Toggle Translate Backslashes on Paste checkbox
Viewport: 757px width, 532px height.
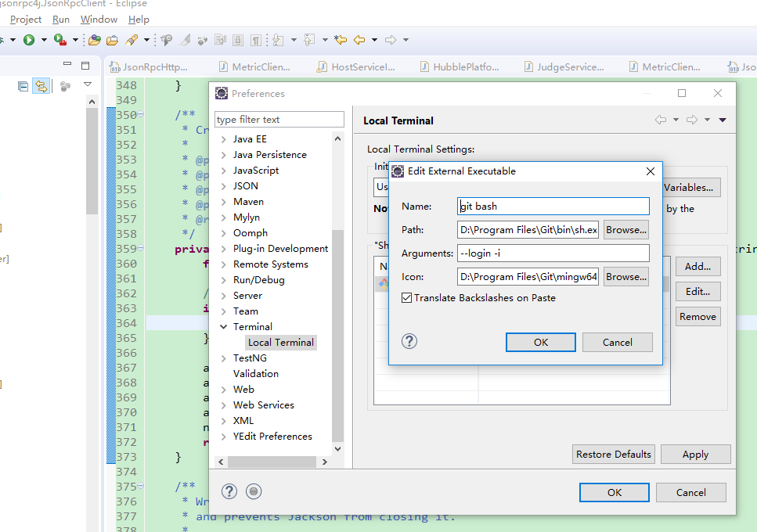tap(406, 297)
